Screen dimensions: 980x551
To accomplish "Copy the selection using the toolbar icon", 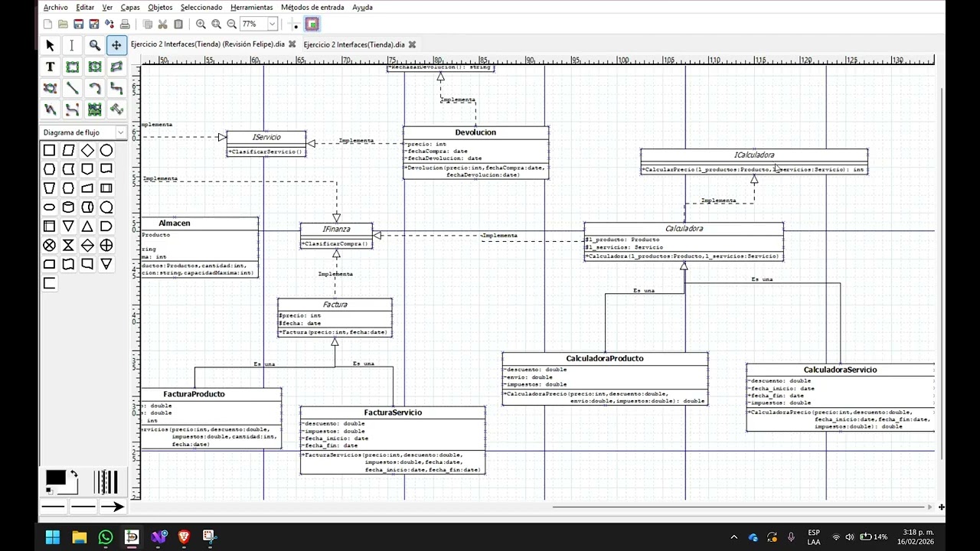I will (148, 24).
